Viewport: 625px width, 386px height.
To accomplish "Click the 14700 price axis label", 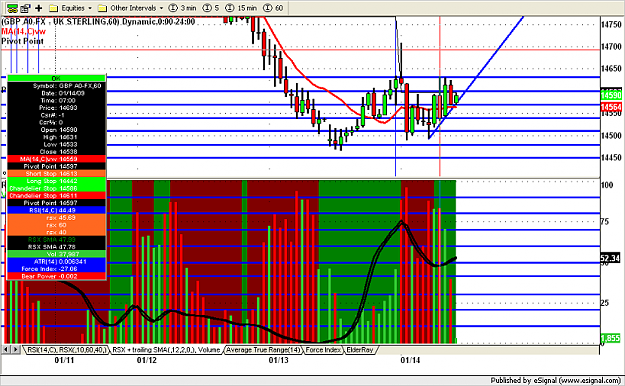I will pos(611,47).
